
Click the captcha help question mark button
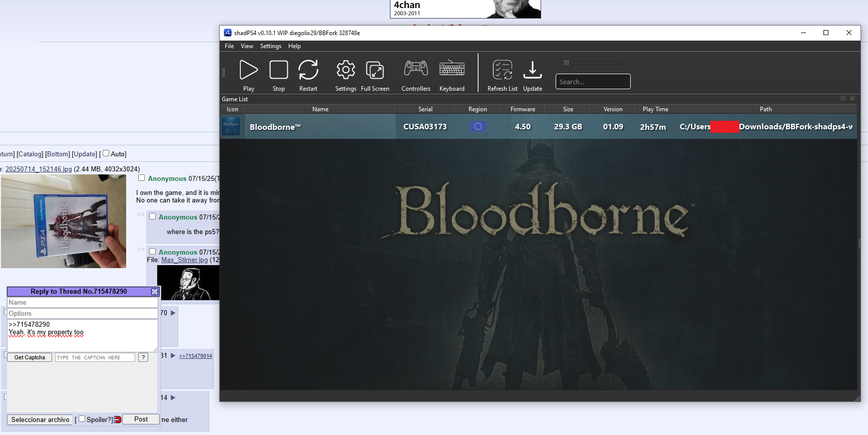(x=143, y=357)
